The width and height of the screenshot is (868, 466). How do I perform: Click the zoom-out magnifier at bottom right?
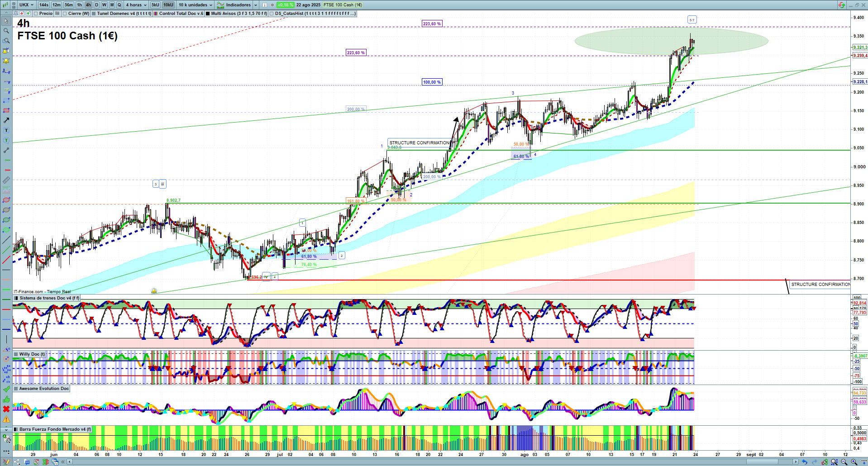tap(844, 462)
